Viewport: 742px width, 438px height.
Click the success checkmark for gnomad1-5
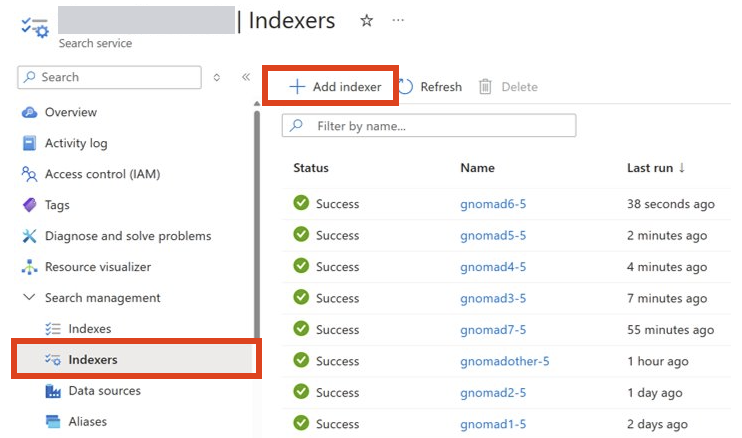pyautogui.click(x=301, y=423)
